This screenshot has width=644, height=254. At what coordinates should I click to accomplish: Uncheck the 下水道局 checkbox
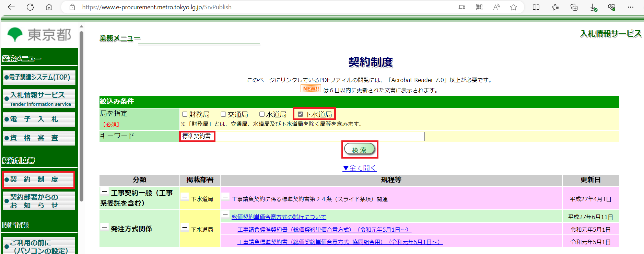(301, 114)
